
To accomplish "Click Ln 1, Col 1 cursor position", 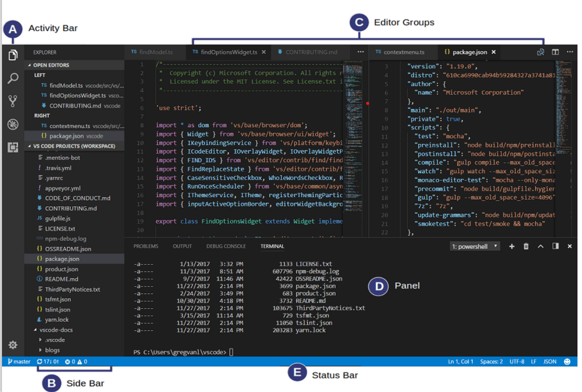I will 460,361.
